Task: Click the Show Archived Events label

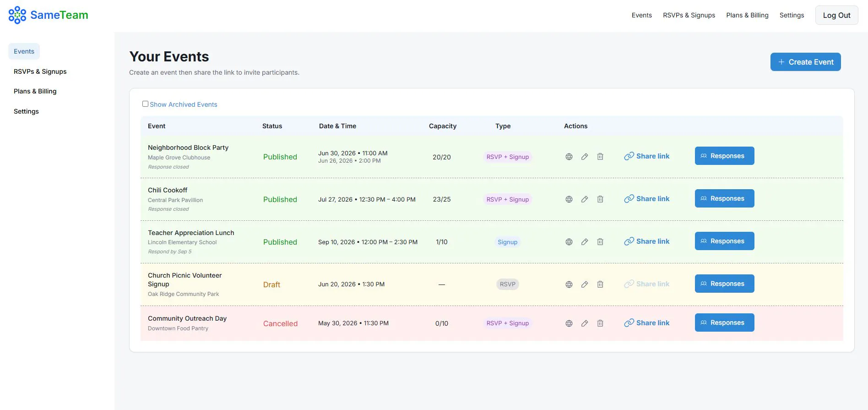Action: point(183,104)
